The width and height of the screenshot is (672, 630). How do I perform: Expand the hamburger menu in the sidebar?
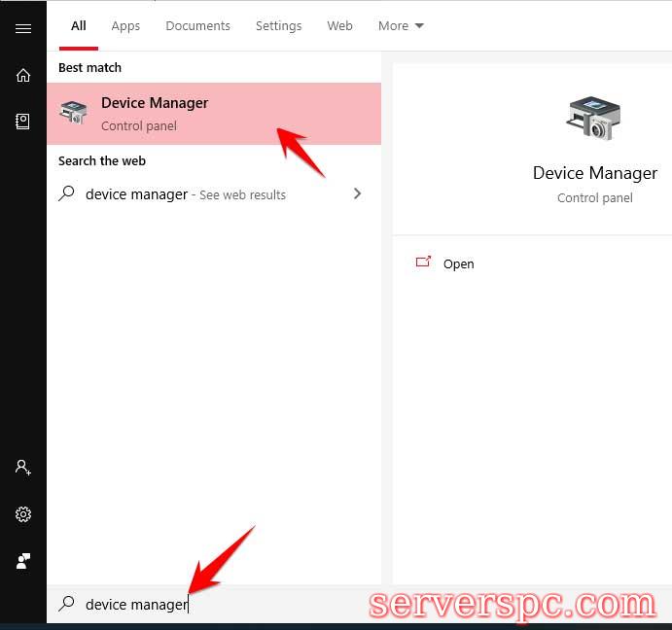click(23, 28)
